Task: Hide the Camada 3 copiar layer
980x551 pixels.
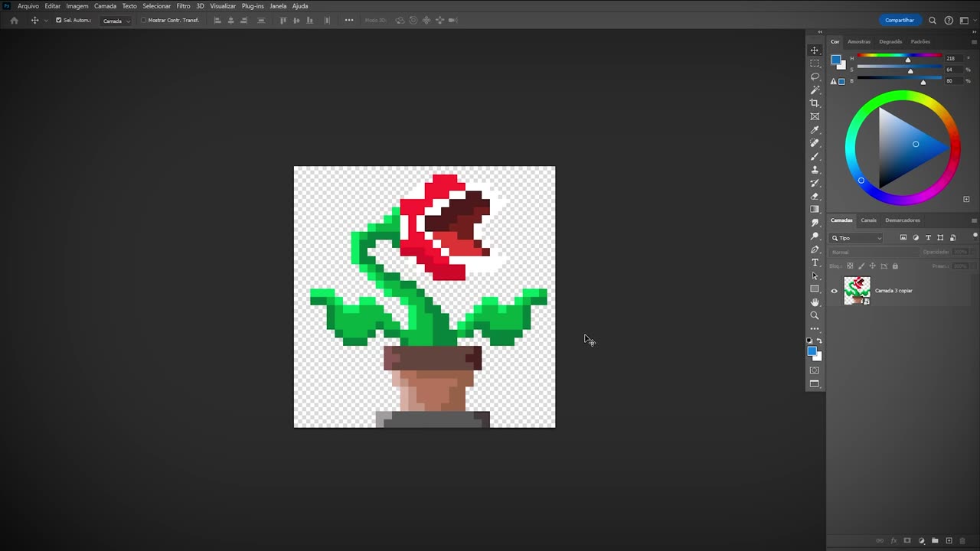Action: (x=835, y=291)
